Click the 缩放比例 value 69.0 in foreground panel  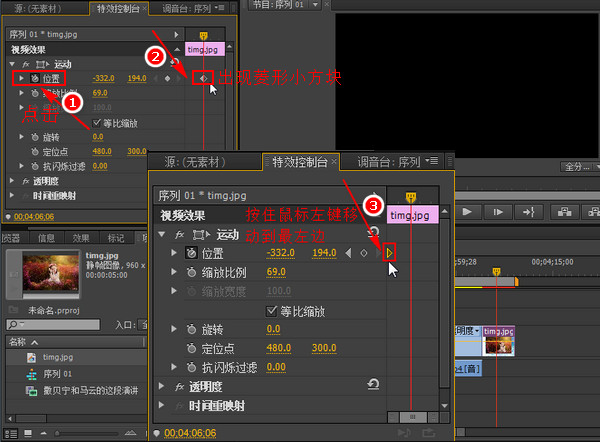276,272
